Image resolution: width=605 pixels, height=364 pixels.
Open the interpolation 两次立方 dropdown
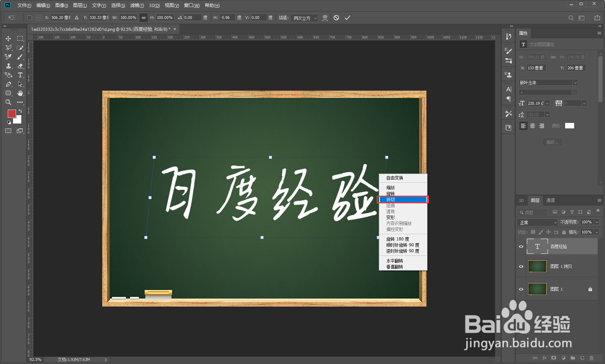pyautogui.click(x=304, y=18)
